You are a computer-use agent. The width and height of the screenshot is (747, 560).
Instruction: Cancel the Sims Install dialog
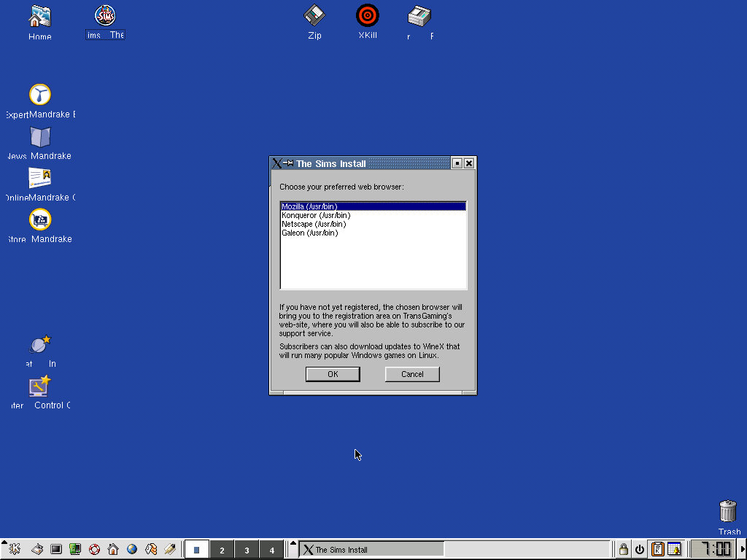click(x=412, y=374)
